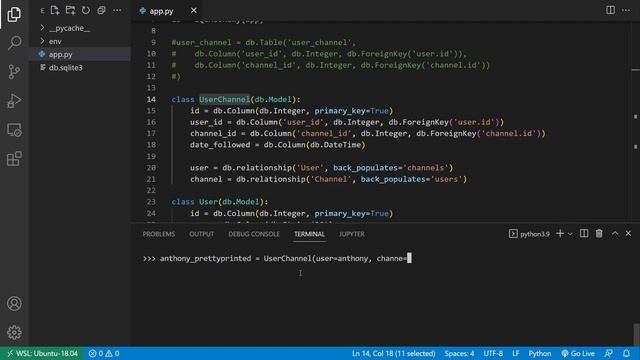Create a new folder in Explorer
Screen dimensions: 640x360
coord(70,10)
